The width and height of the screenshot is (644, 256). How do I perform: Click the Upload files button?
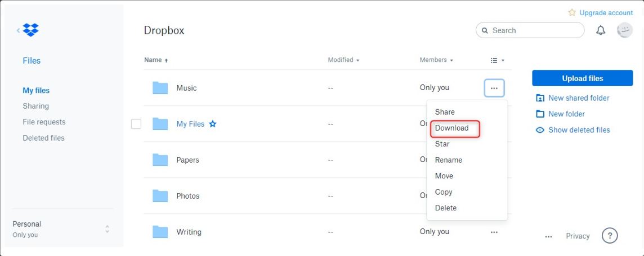(582, 78)
